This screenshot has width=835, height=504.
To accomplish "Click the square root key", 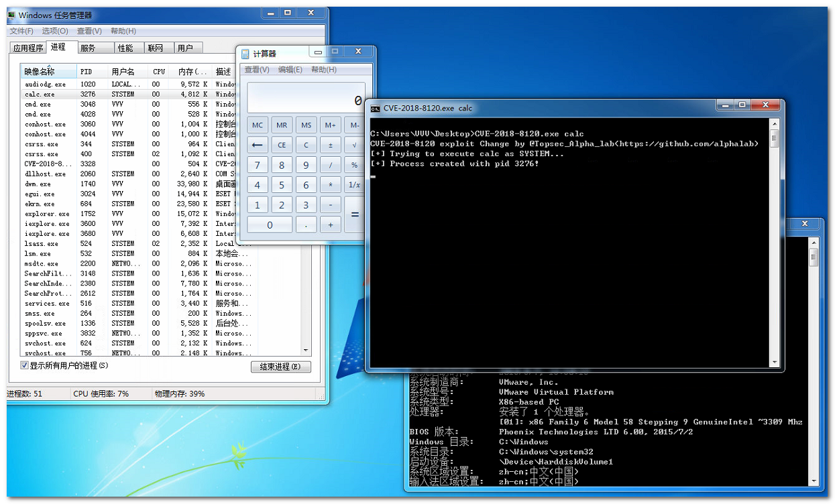I will click(x=355, y=145).
